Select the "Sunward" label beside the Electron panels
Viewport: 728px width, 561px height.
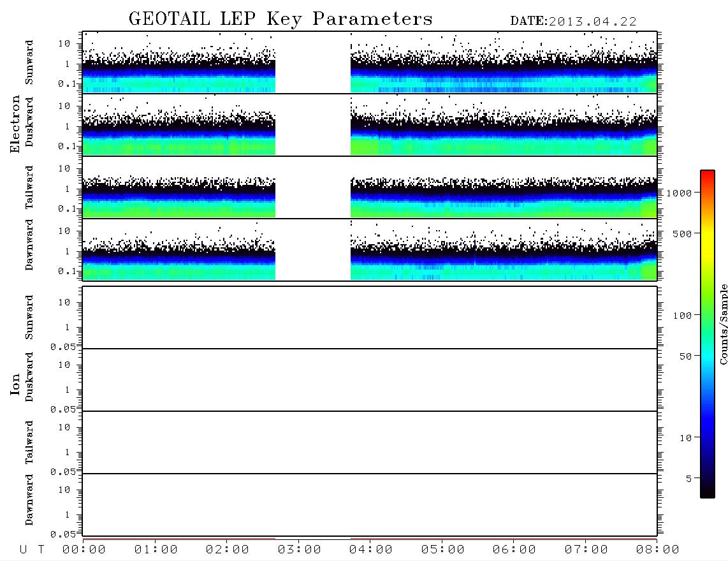[x=29, y=62]
